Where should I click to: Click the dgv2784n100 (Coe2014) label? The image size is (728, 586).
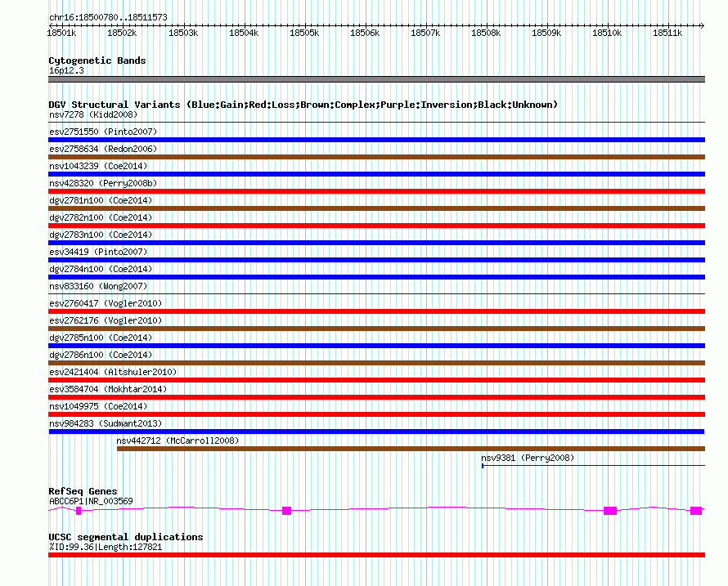tap(101, 269)
